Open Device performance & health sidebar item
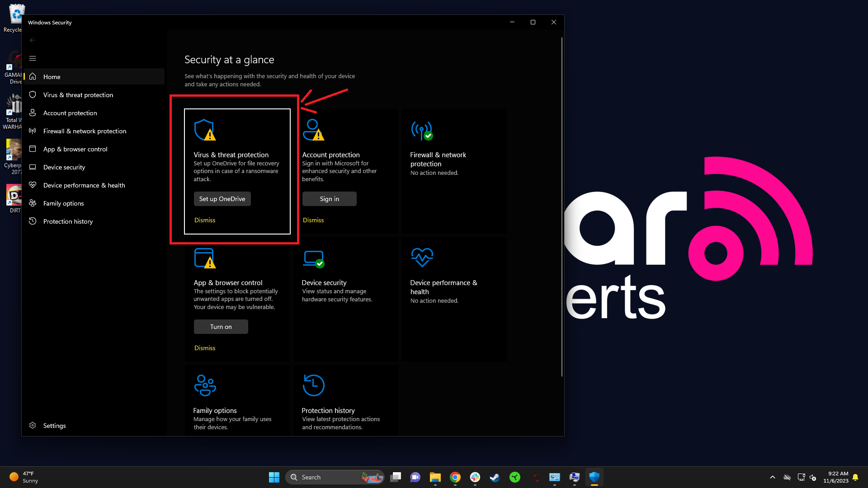This screenshot has width=868, height=488. point(94,185)
